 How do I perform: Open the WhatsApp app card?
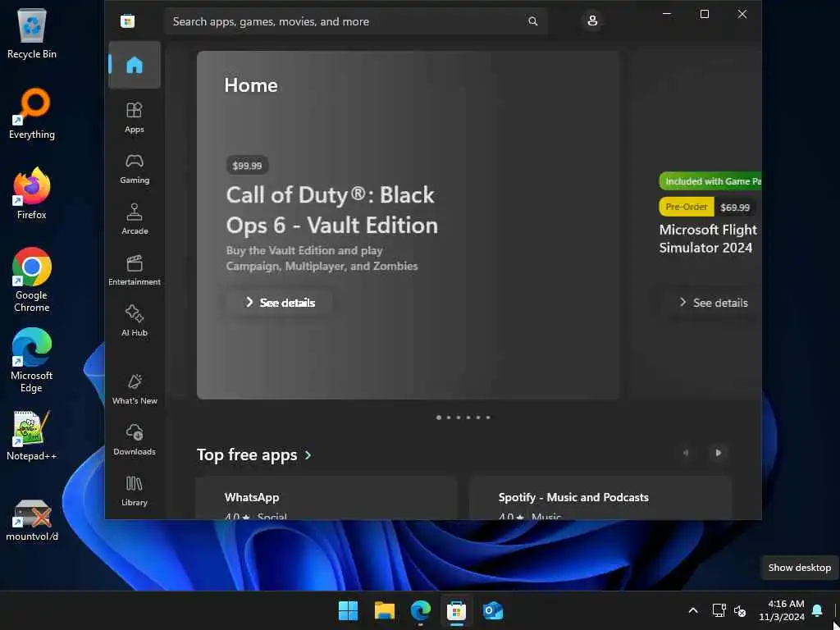pyautogui.click(x=326, y=498)
